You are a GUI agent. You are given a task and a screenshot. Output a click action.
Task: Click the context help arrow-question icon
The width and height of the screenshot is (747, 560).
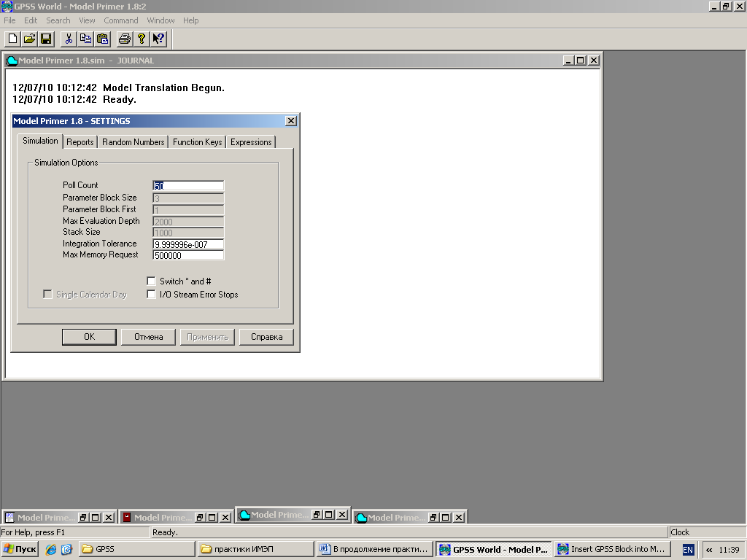coord(158,39)
